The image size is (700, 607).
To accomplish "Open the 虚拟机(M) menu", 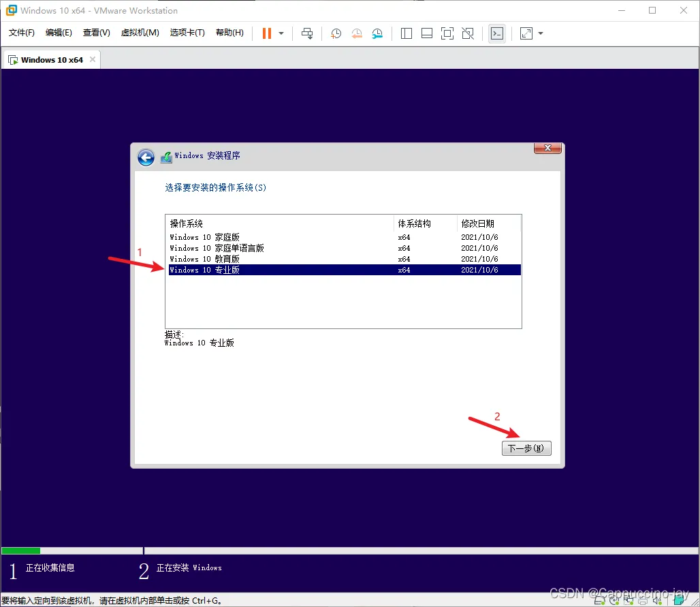I will pyautogui.click(x=140, y=33).
